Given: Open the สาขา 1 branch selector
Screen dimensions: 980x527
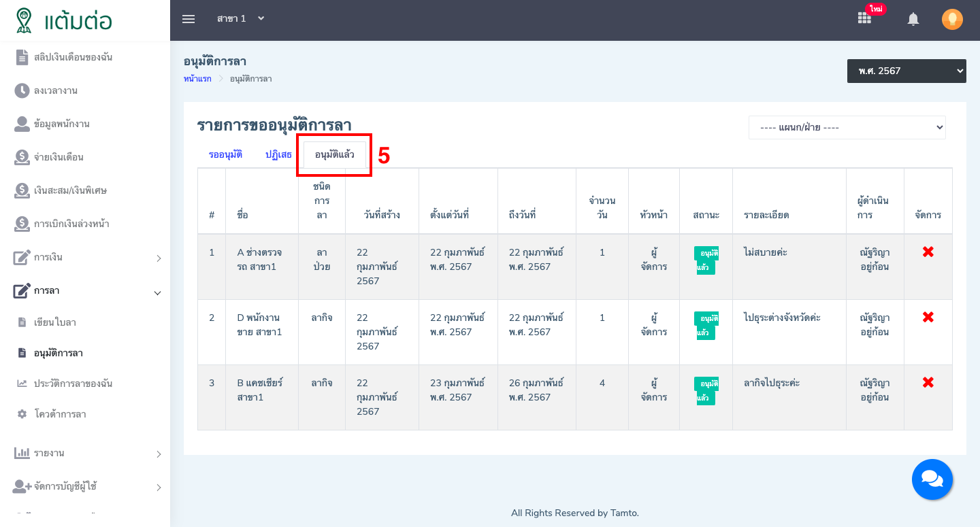Looking at the screenshot, I should tap(240, 19).
